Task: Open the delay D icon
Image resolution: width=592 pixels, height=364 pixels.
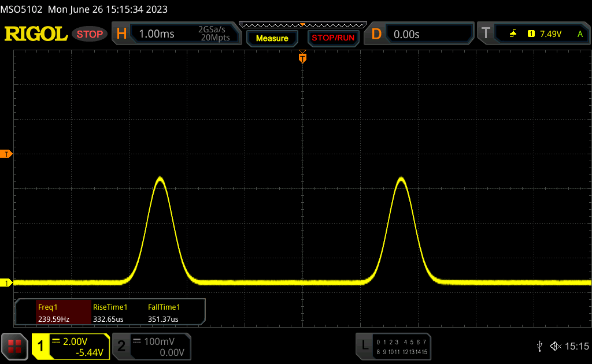Action: [x=376, y=34]
